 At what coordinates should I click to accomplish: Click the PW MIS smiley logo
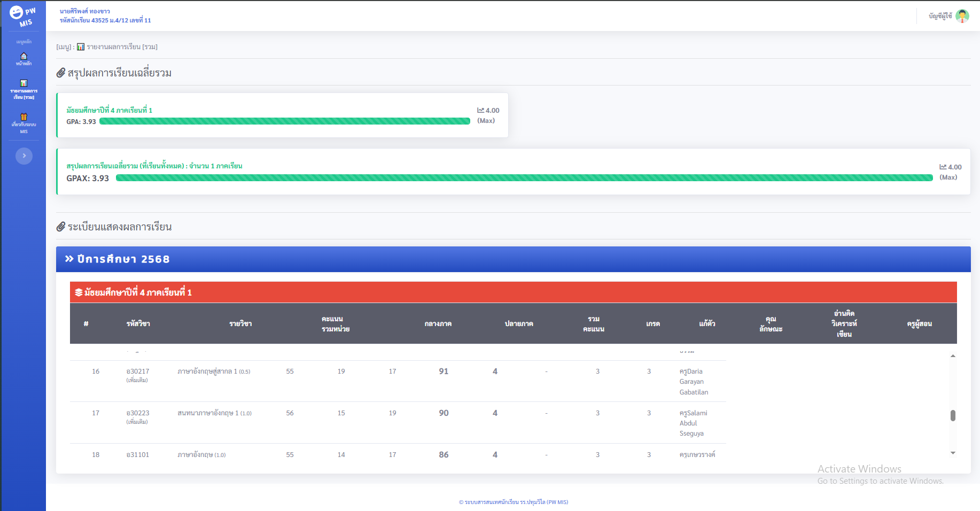[17, 13]
